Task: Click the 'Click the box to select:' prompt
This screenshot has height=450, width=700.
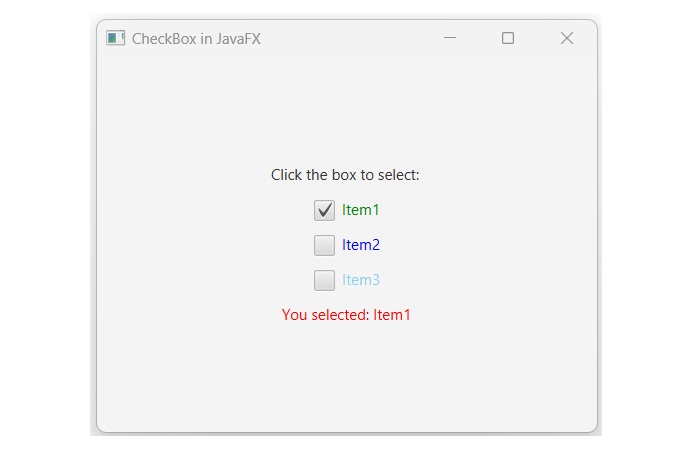Action: (345, 175)
